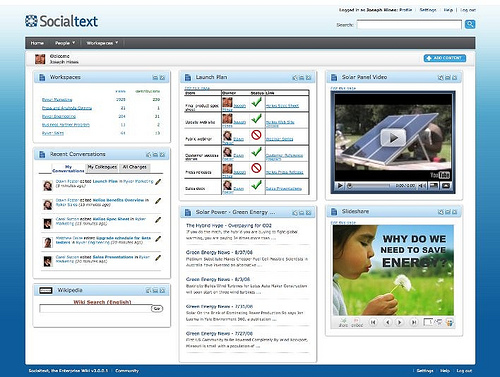
Task: Switch to My Conversations tab
Action: click(x=68, y=169)
